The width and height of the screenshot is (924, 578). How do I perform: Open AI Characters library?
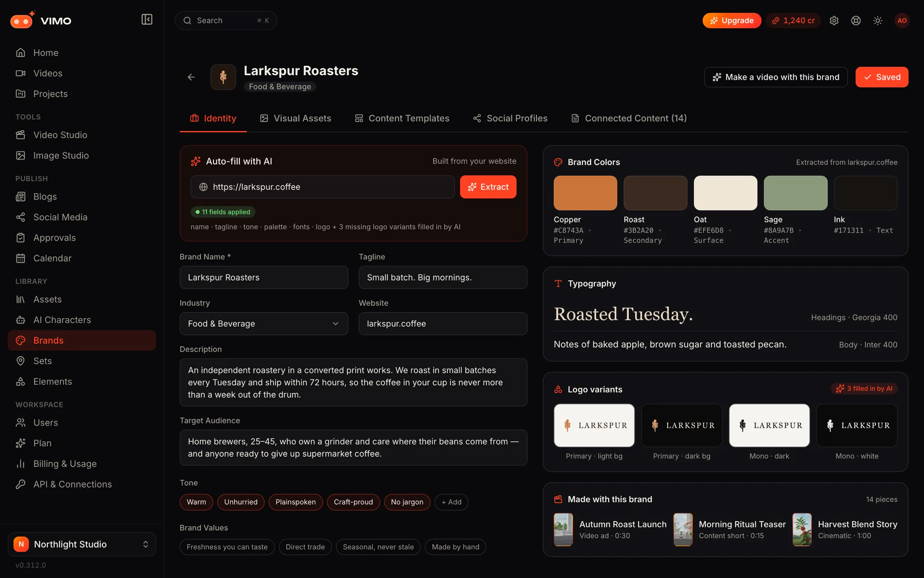(x=82, y=320)
